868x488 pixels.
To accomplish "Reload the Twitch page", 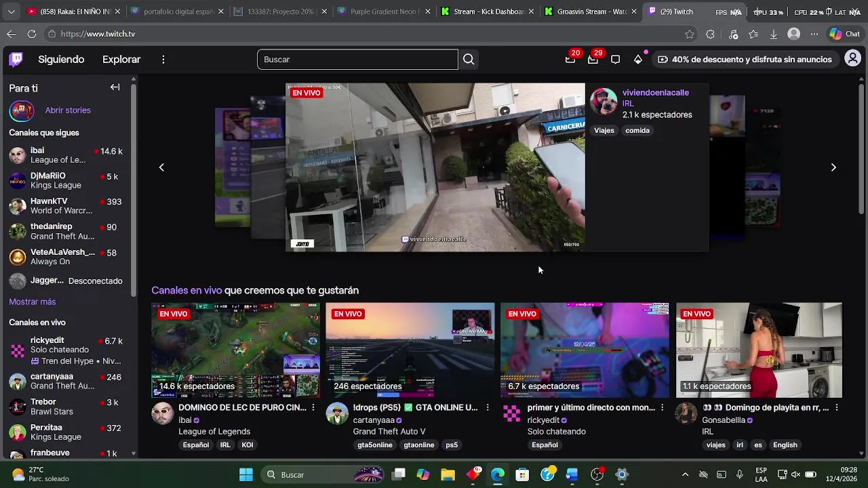I will point(32,34).
